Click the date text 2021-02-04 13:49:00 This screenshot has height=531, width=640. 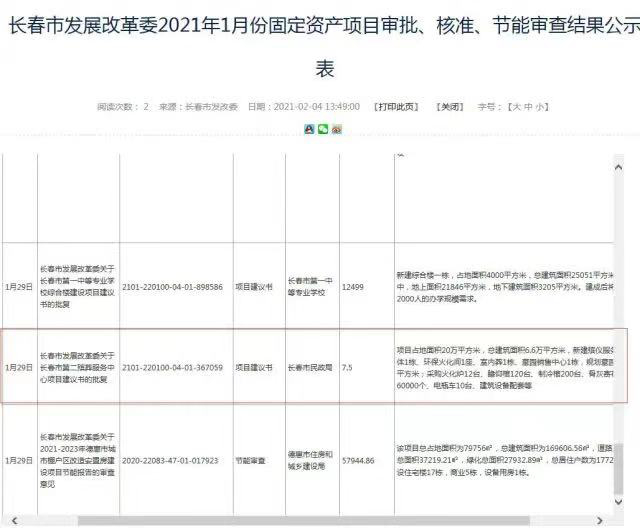click(317, 107)
